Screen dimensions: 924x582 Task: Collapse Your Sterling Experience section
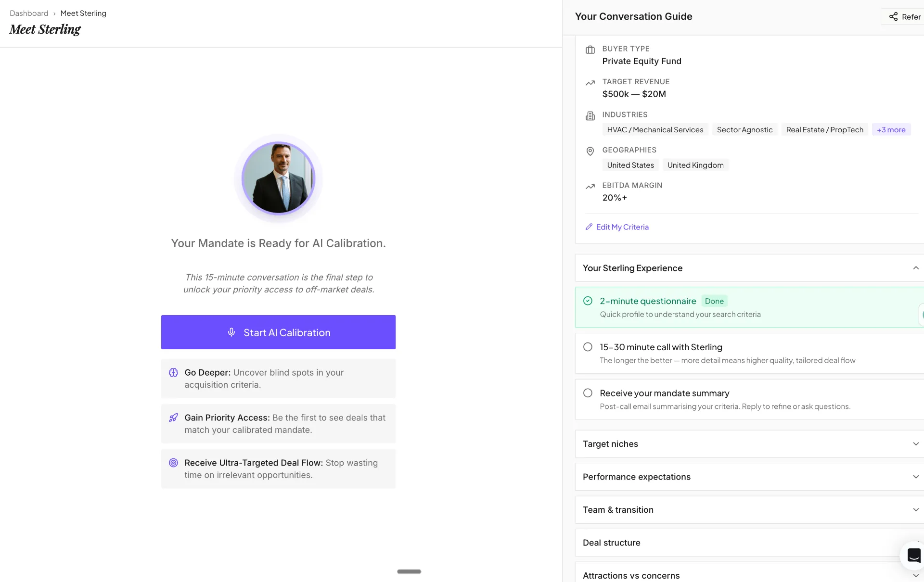(917, 268)
